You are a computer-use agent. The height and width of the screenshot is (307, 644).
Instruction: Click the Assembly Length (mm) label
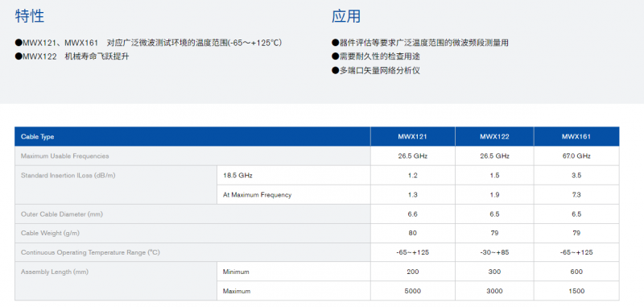click(x=55, y=272)
